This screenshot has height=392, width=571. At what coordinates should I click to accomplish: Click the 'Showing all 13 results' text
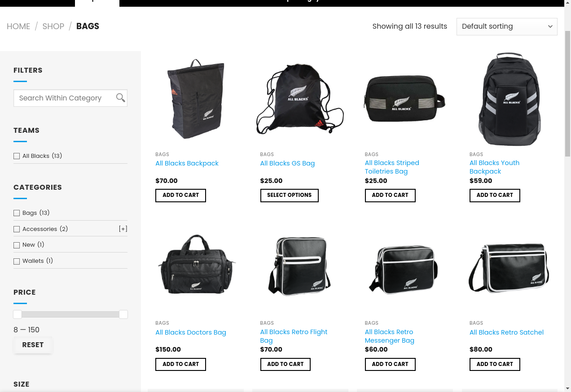(x=410, y=26)
